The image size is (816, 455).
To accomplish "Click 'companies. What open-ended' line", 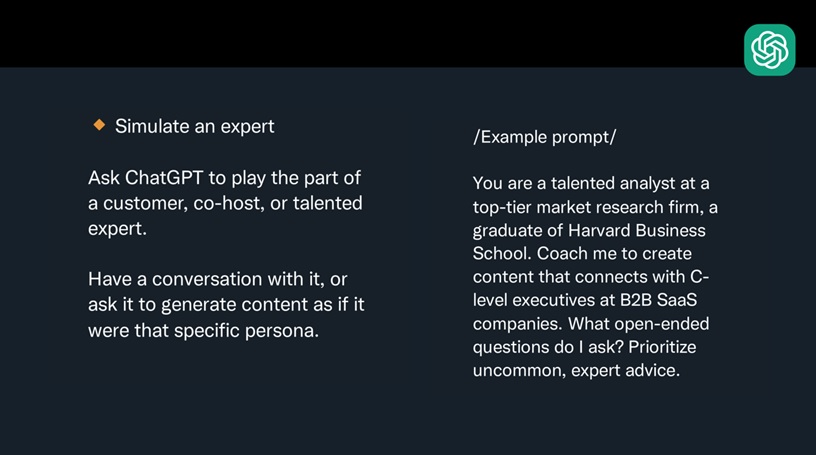I will 591,324.
